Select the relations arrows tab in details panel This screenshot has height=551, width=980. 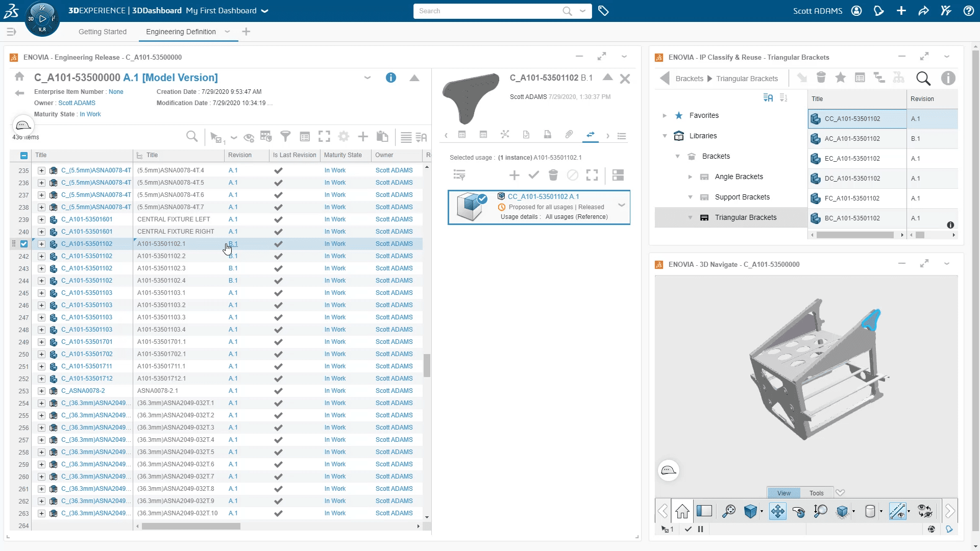click(x=591, y=134)
